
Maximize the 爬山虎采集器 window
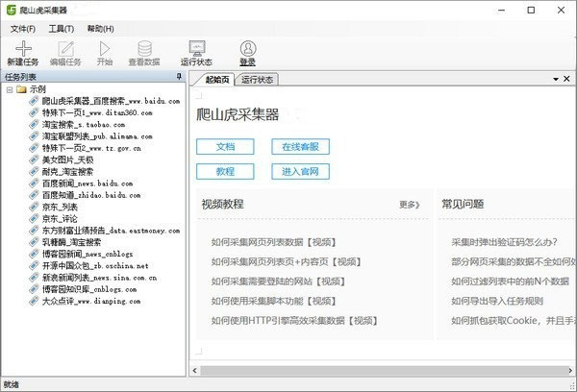tap(531, 10)
